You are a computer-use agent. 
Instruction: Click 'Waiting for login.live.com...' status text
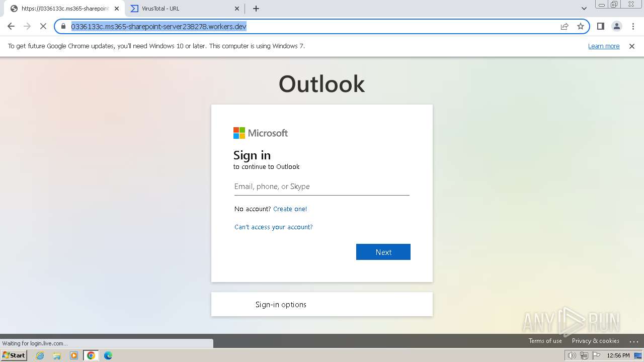35,343
